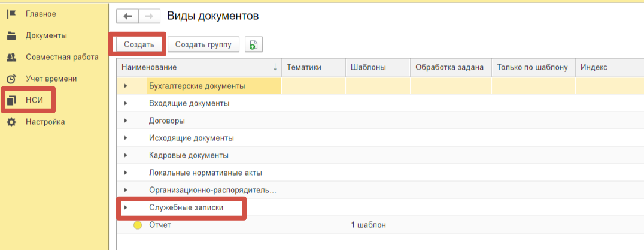Open the НСИ section in sidebar

click(x=34, y=100)
